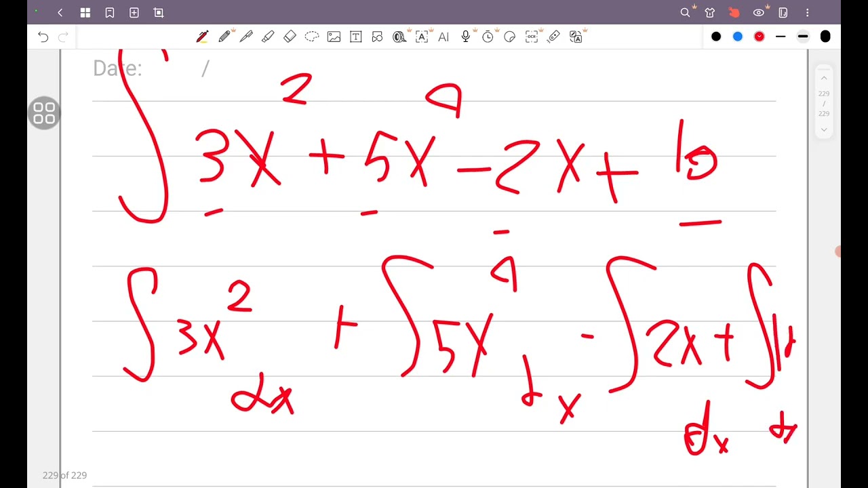Pick the blue pen color
Screen dimensions: 868x488
pos(738,37)
